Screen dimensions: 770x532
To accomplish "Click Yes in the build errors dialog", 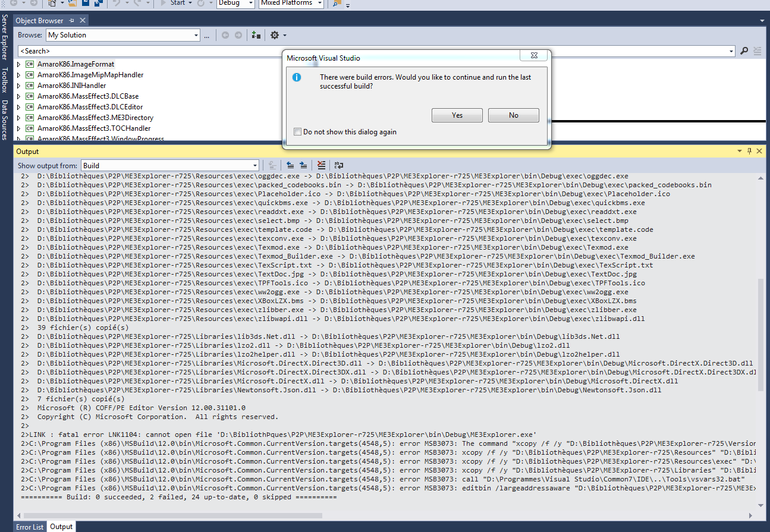I will point(457,115).
